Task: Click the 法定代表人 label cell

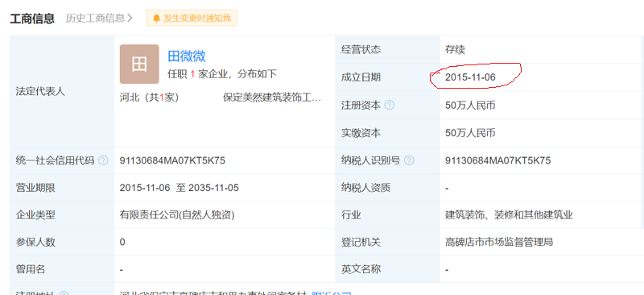Action: (62, 91)
